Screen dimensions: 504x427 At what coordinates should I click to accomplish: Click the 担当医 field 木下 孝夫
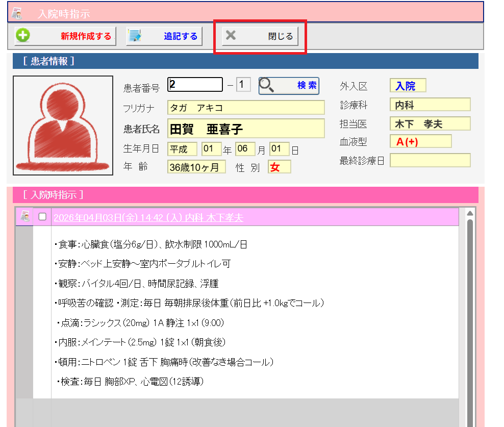pyautogui.click(x=430, y=123)
